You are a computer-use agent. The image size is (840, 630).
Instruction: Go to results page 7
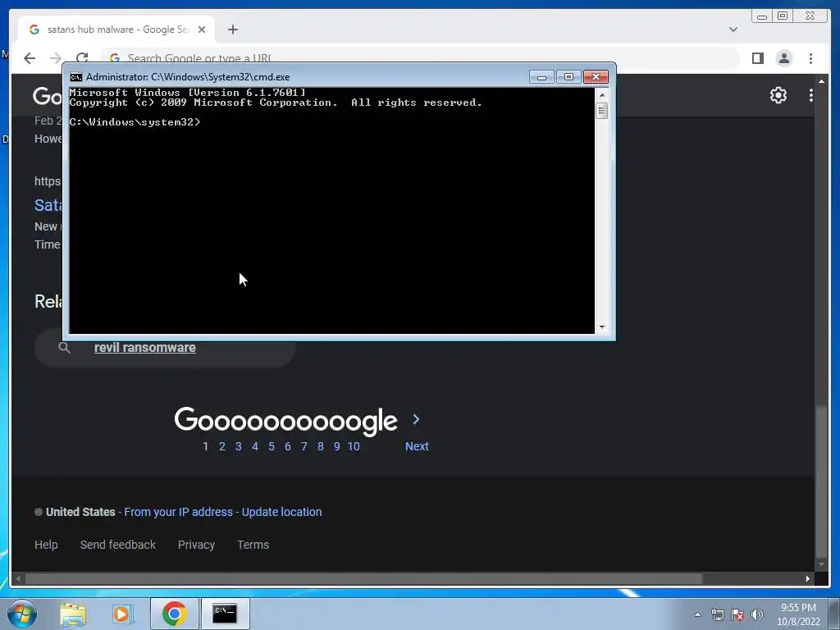click(x=304, y=446)
